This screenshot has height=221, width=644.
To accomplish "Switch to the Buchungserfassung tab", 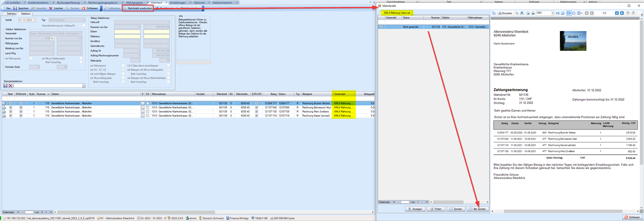I will tap(68, 2).
